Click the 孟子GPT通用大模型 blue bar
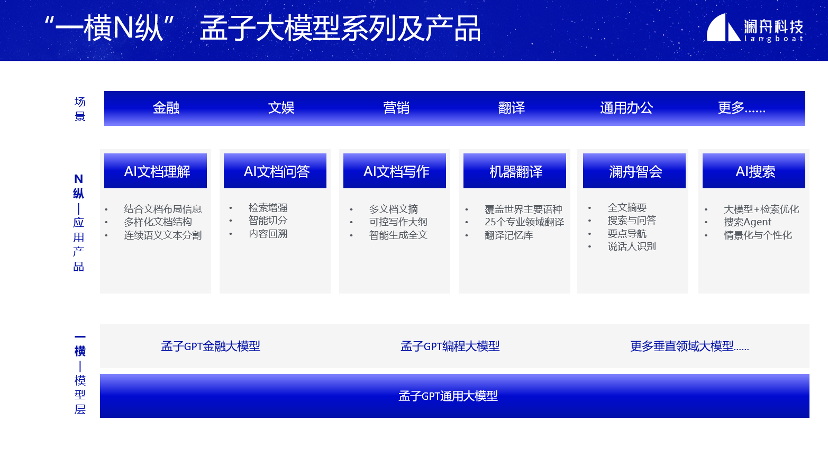The image size is (828, 468). 454,396
